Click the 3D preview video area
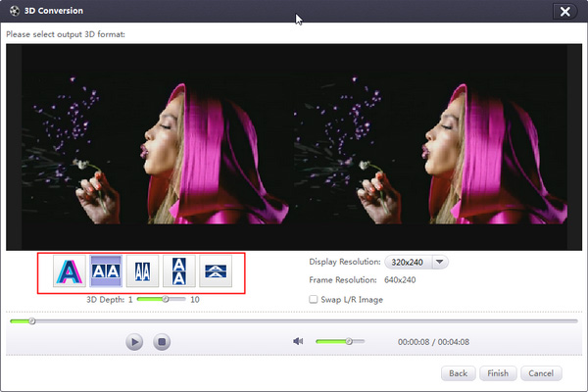The width and height of the screenshot is (588, 392). (294, 147)
